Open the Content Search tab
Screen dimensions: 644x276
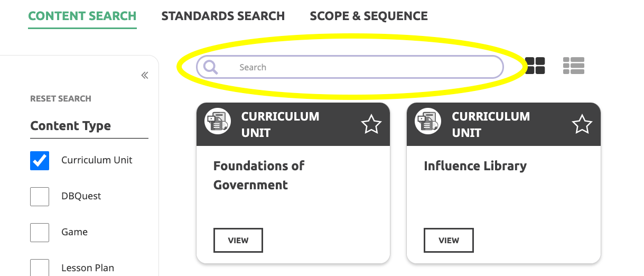click(82, 16)
